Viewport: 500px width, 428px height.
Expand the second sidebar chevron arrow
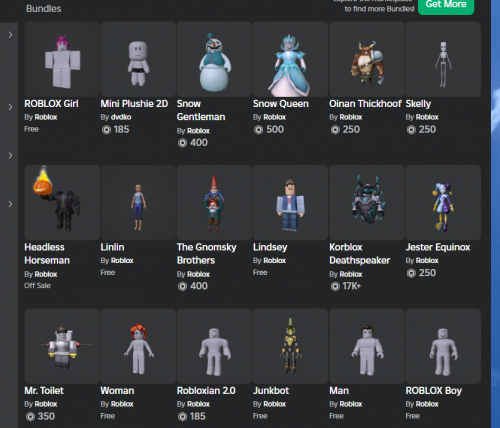10,107
